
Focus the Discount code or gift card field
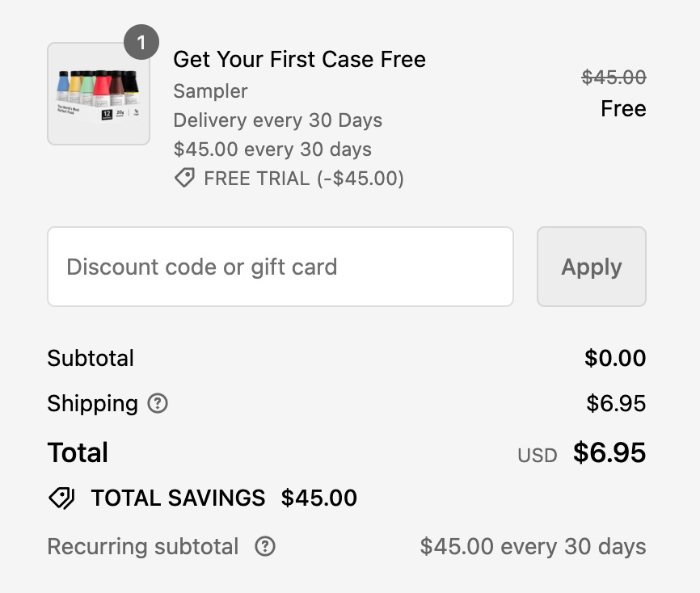280,267
